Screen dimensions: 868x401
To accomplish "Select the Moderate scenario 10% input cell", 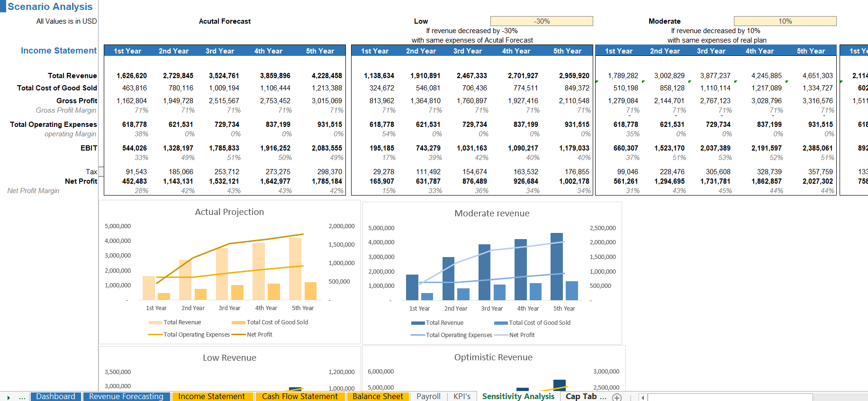I will pos(785,21).
